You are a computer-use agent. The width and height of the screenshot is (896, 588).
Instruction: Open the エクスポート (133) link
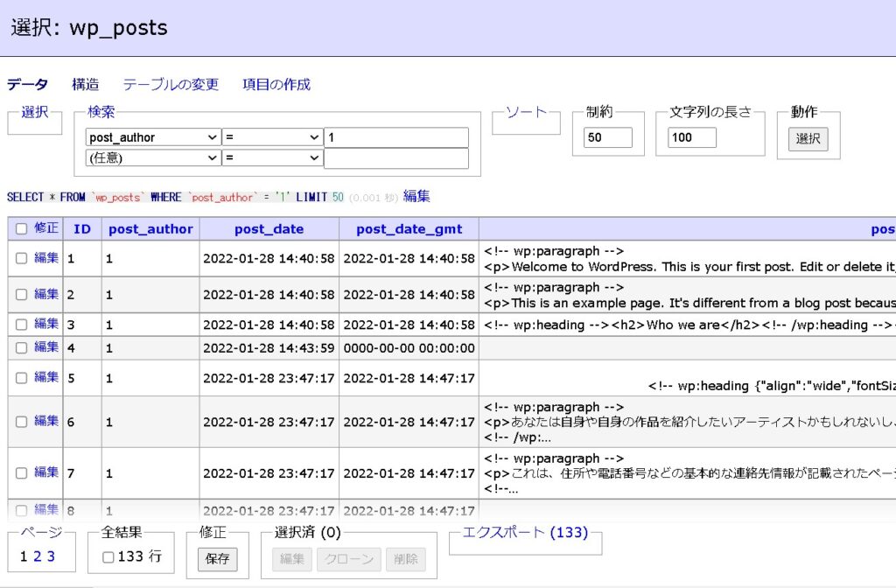(525, 532)
